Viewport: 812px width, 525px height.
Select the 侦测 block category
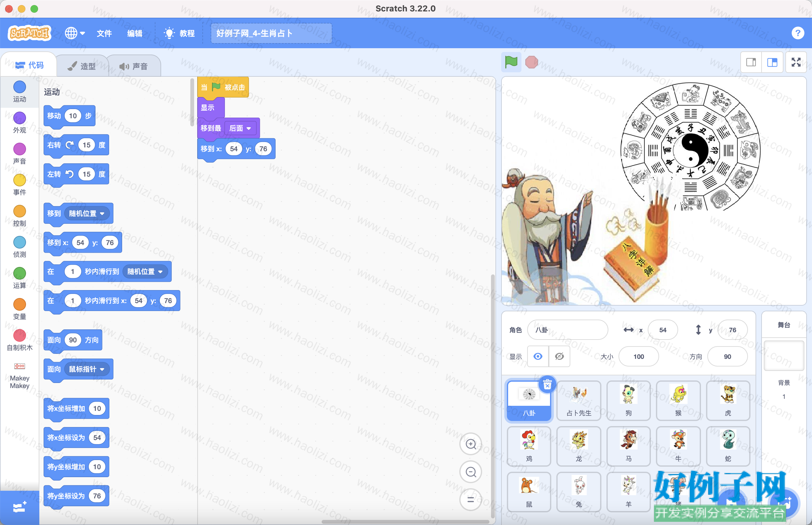click(x=19, y=247)
